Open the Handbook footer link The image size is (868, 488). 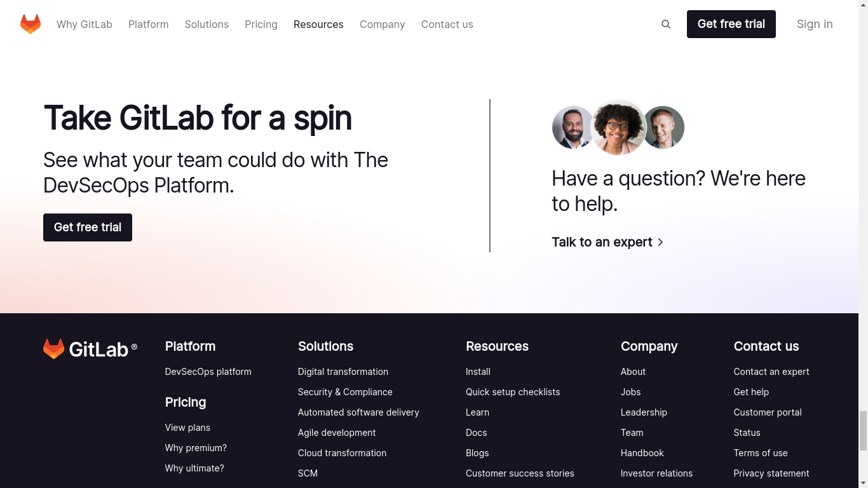642,453
